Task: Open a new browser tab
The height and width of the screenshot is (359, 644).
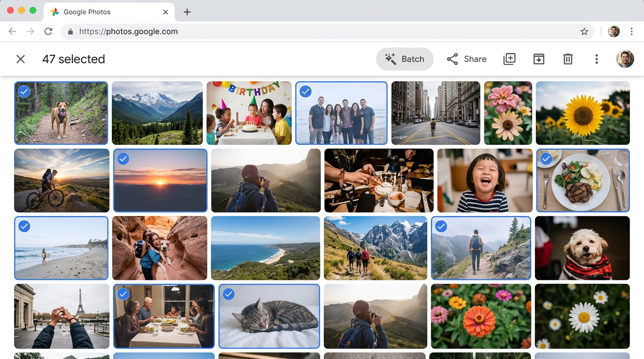Action: pyautogui.click(x=187, y=12)
